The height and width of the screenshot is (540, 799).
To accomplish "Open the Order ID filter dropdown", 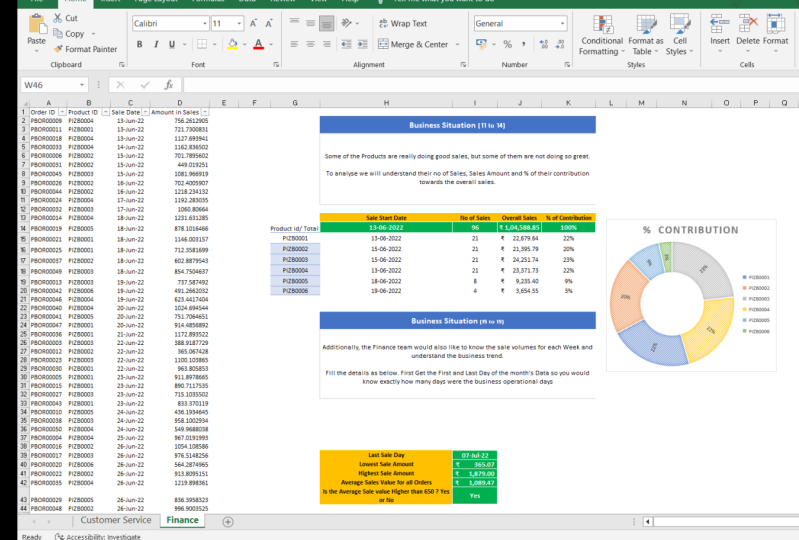I will (62, 112).
